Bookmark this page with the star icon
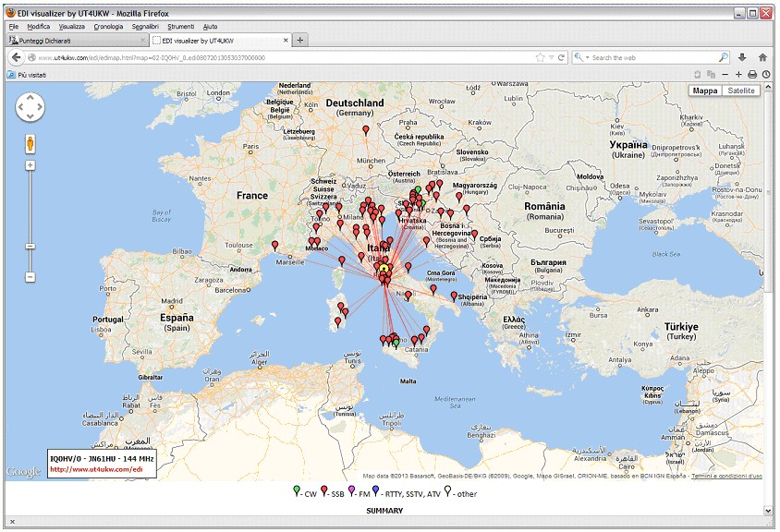The width and height of the screenshot is (780, 532). pos(541,57)
